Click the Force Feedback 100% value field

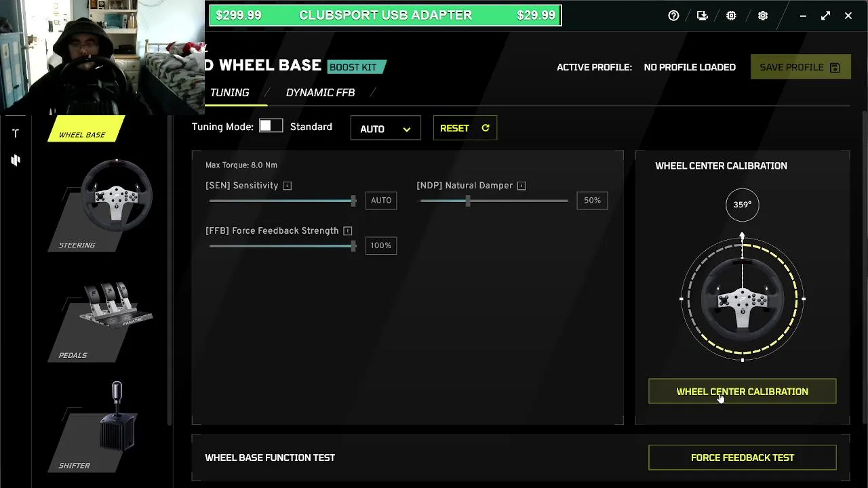tap(381, 246)
